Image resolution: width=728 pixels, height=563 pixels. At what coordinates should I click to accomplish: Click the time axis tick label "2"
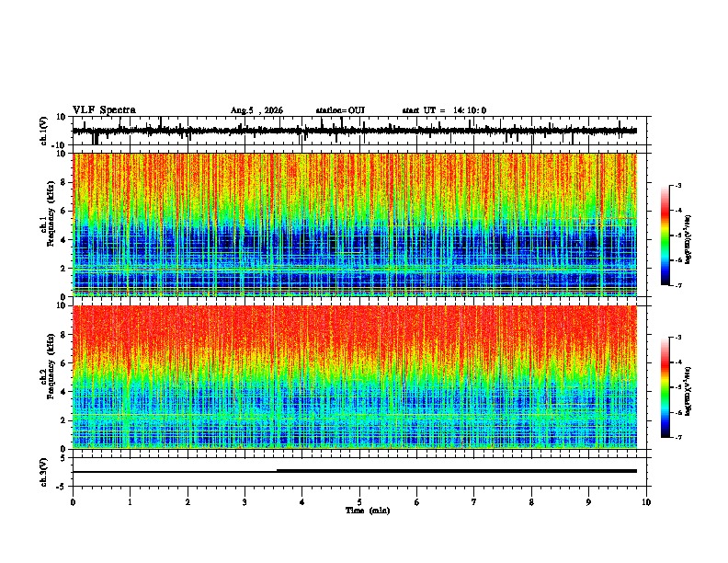coord(188,502)
